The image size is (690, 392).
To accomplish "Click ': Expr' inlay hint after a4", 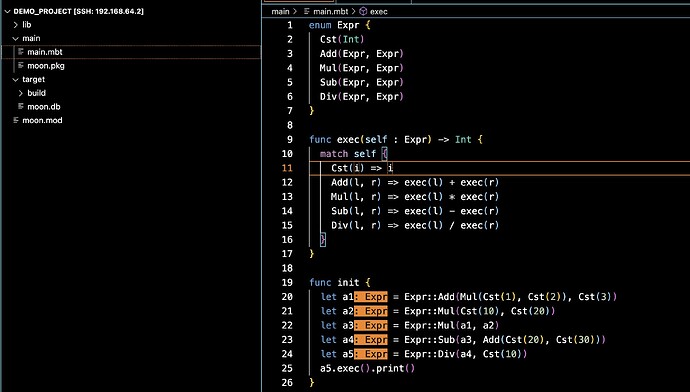I will [371, 340].
